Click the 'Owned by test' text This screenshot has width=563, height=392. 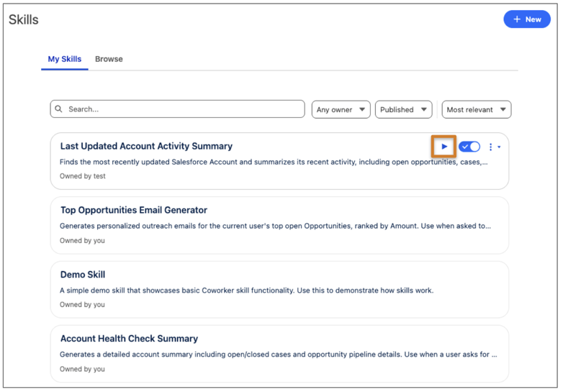point(83,176)
